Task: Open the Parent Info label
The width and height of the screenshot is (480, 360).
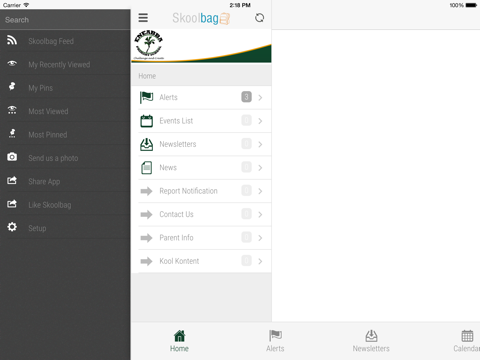Action: (x=176, y=237)
